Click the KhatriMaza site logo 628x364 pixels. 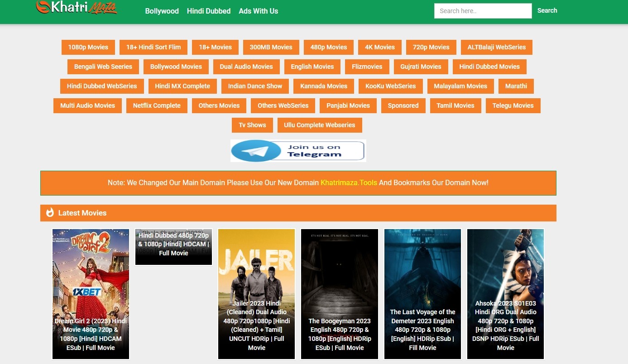coord(77,7)
